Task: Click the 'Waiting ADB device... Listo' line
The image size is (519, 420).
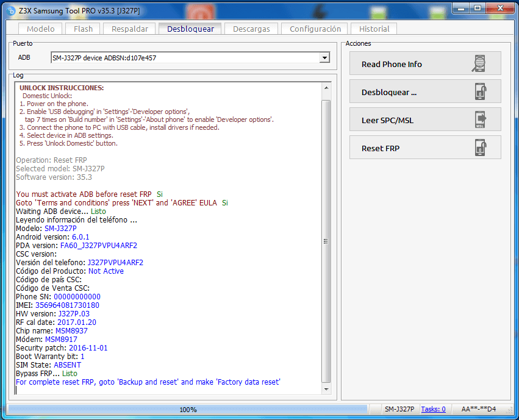Action: coord(61,211)
